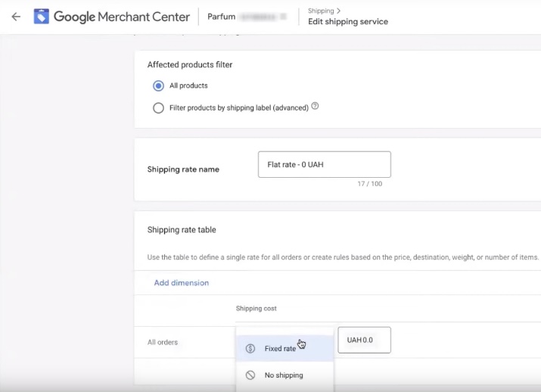Collapse the shipping cost type dropdown field
541x392 pixels.
[284, 331]
